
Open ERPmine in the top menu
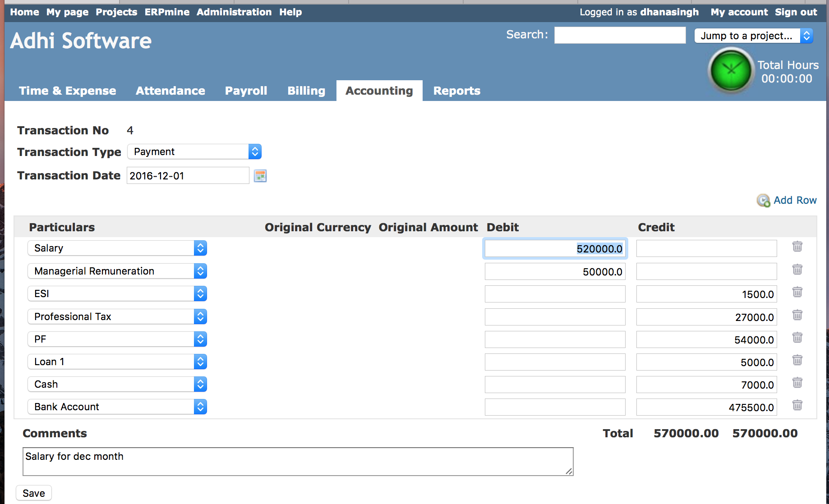[x=167, y=12]
